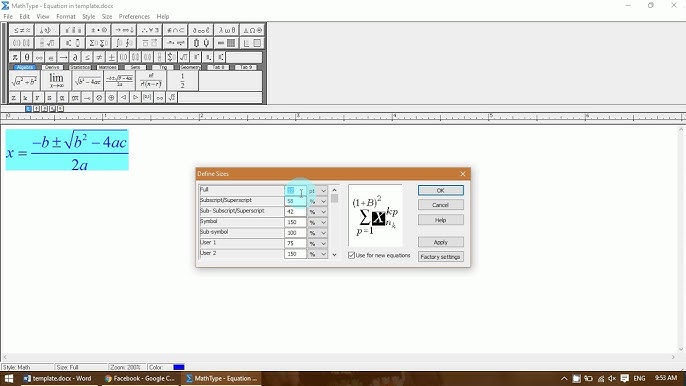
Task: Open the set theory symbols palette (∉ ∩ ⊂)
Action: point(176,30)
